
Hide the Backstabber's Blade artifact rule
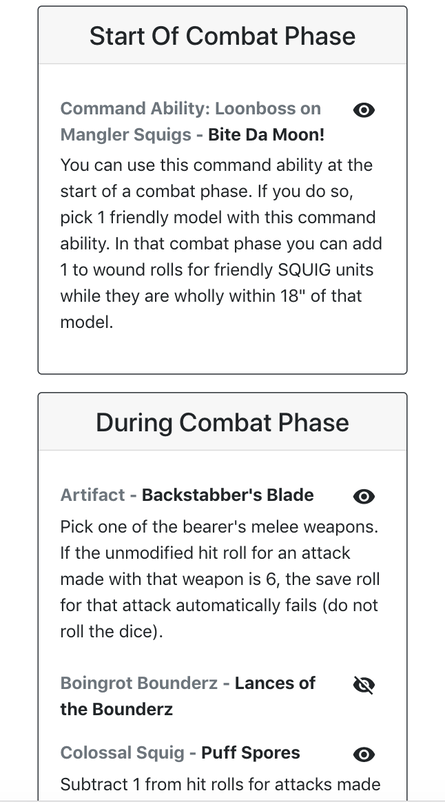[x=364, y=496]
